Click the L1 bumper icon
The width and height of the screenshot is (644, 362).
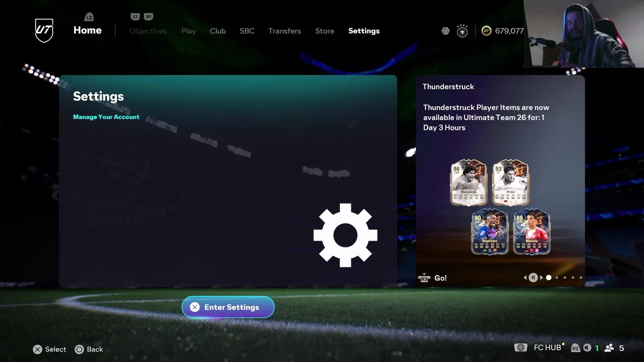(135, 17)
